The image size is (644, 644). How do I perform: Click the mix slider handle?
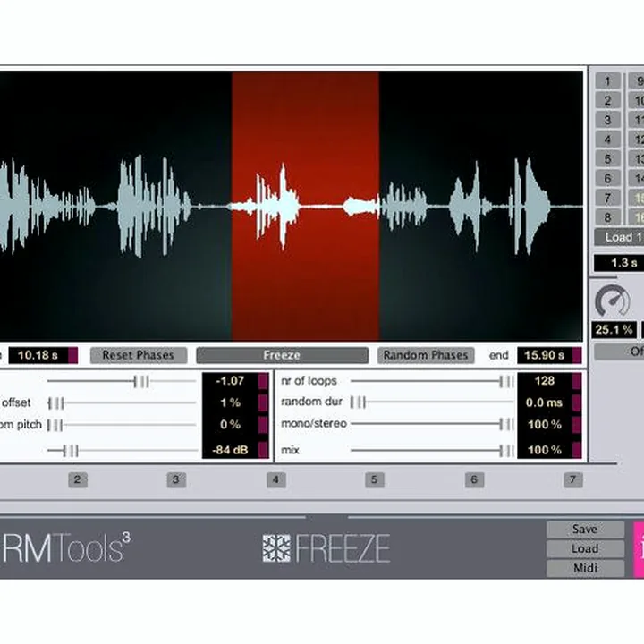pyautogui.click(x=507, y=451)
